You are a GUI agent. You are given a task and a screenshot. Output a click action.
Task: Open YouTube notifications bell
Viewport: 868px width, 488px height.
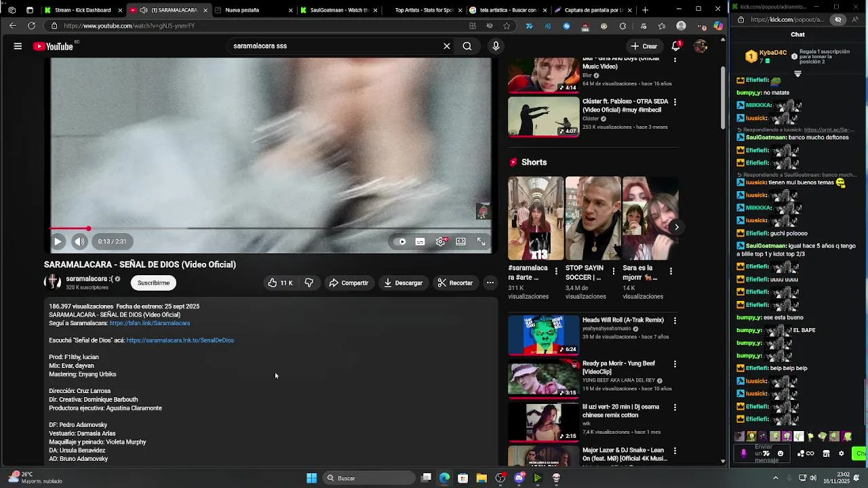[x=676, y=46]
